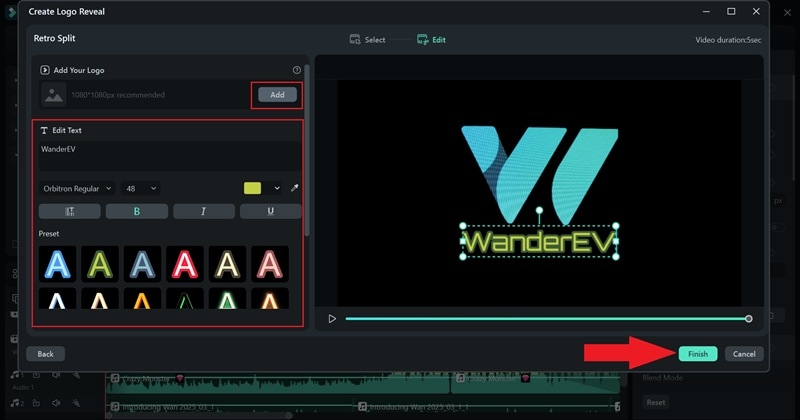800x420 pixels.
Task: Click Finish to create the logo reveal
Action: pyautogui.click(x=697, y=354)
